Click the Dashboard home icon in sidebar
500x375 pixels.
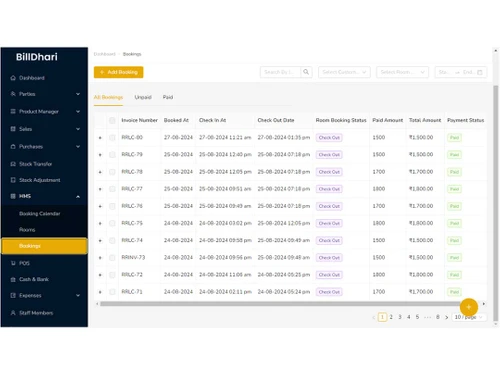(x=13, y=78)
